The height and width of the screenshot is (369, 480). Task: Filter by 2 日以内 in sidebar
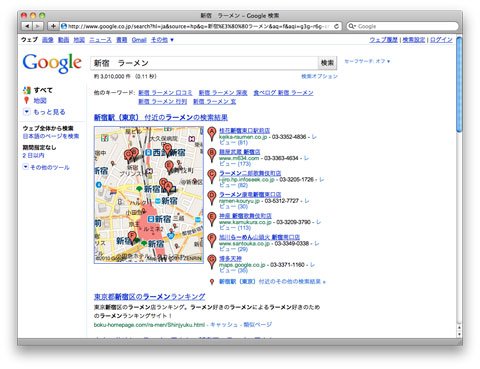pyautogui.click(x=33, y=155)
